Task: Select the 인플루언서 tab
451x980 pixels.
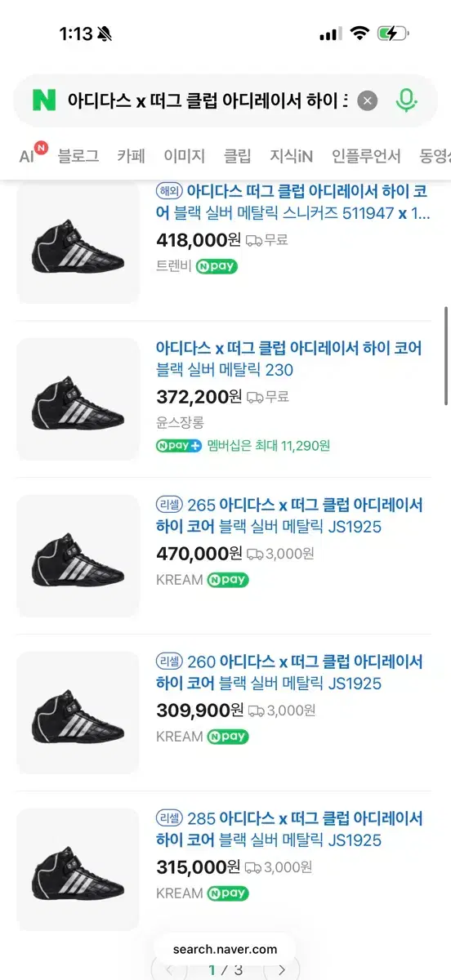Action: pyautogui.click(x=366, y=155)
